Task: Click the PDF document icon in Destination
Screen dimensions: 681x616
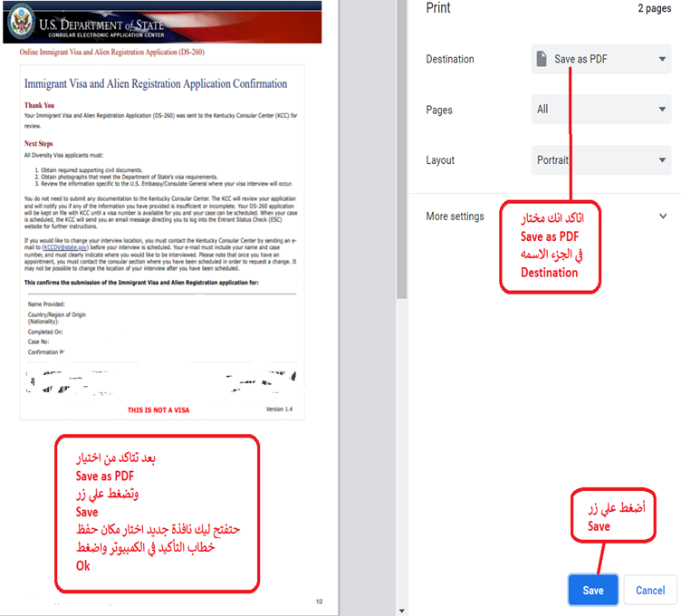Action: point(542,60)
